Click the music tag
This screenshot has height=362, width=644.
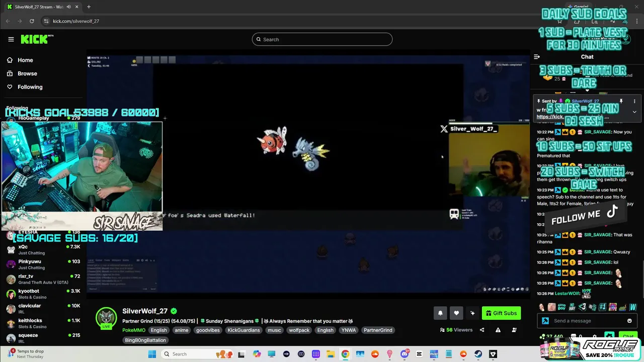click(274, 330)
